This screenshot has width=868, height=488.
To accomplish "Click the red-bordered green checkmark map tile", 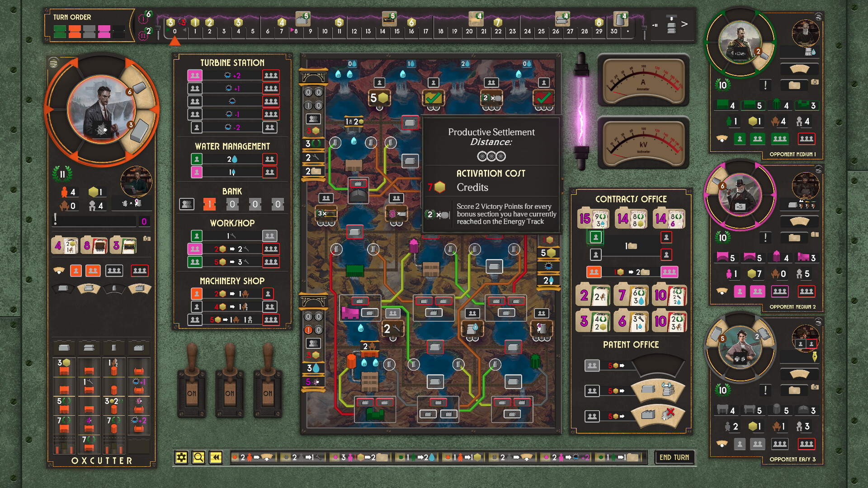I will (543, 98).
